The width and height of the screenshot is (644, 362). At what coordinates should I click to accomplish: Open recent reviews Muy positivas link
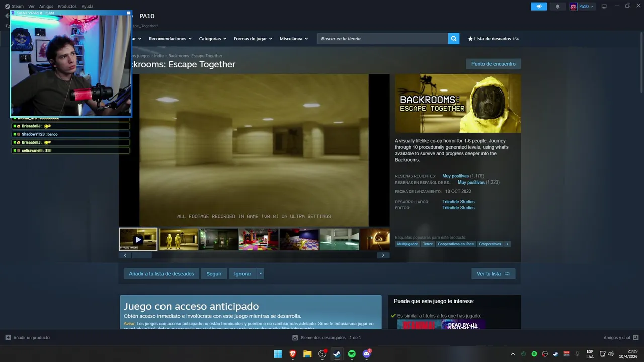pyautogui.click(x=455, y=176)
